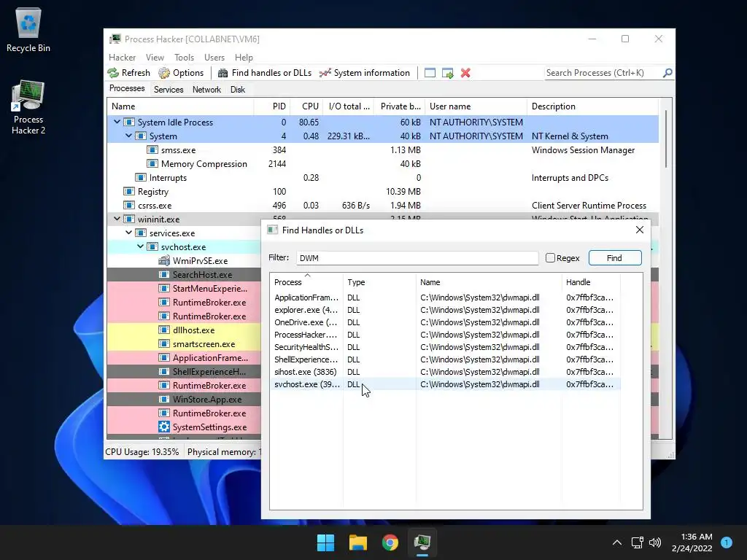Select the smartscreen.exe process row

pyautogui.click(x=184, y=343)
